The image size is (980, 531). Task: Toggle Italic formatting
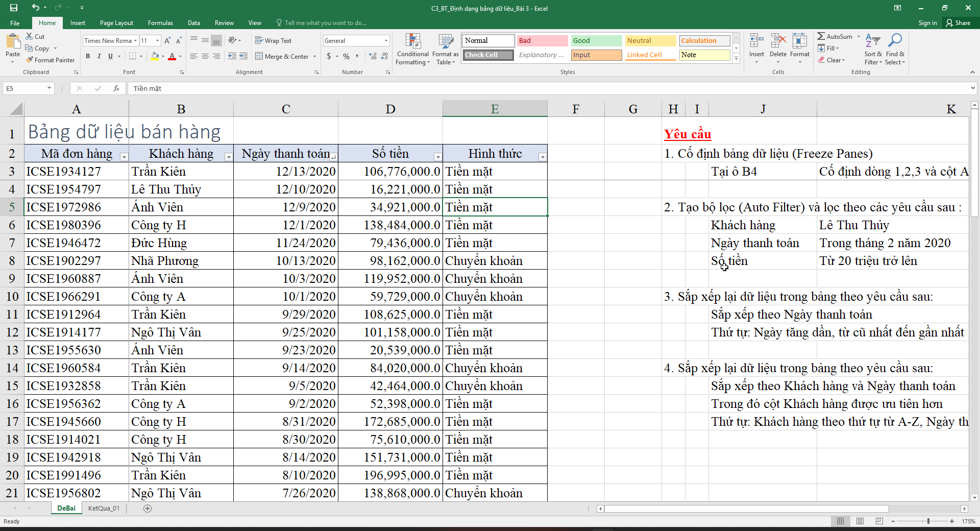click(x=99, y=56)
